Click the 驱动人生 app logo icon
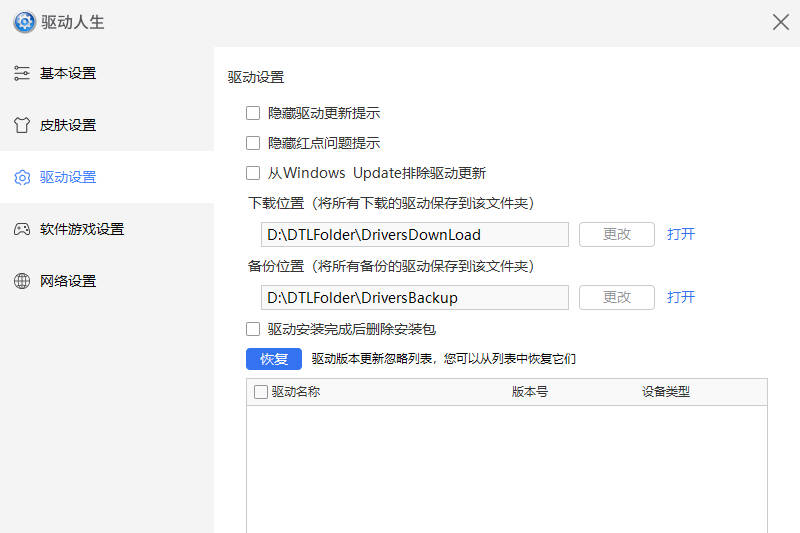Screen dimensions: 800x533 point(24,22)
